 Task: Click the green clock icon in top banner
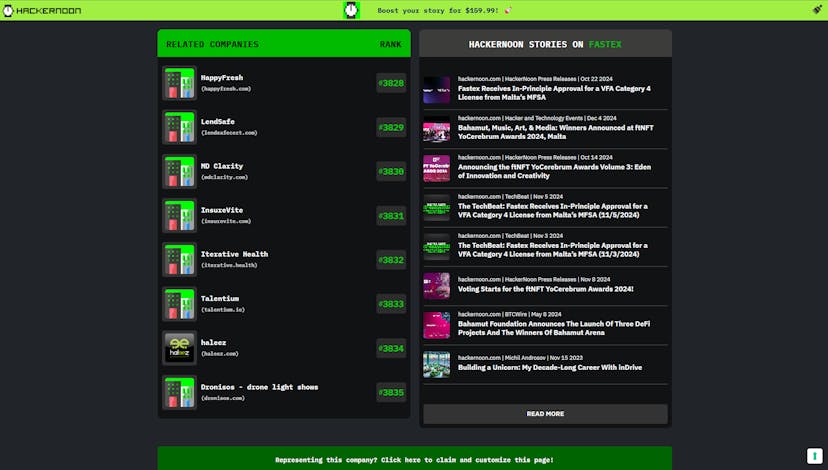(x=351, y=10)
